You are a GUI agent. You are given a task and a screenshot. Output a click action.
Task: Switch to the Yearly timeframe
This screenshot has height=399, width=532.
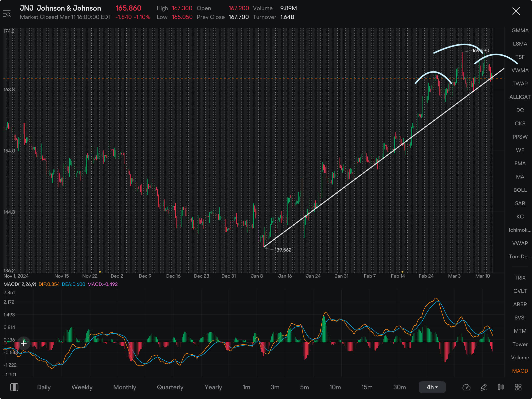pos(213,387)
